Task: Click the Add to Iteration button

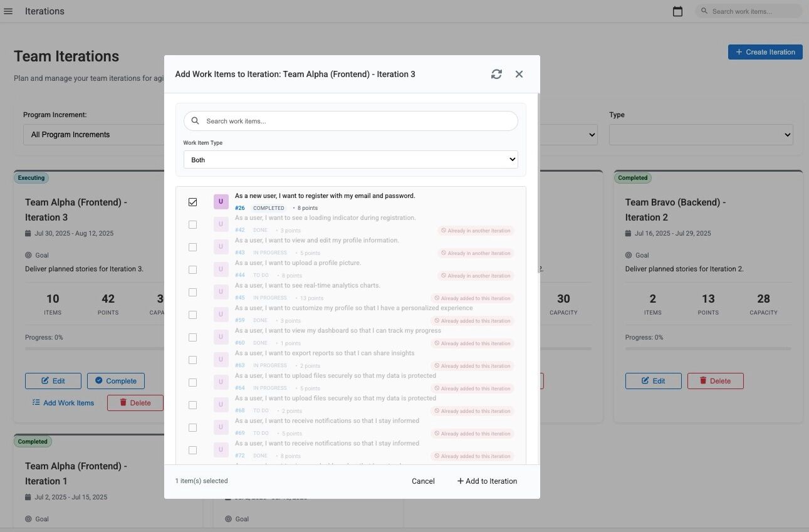Action: click(x=487, y=481)
